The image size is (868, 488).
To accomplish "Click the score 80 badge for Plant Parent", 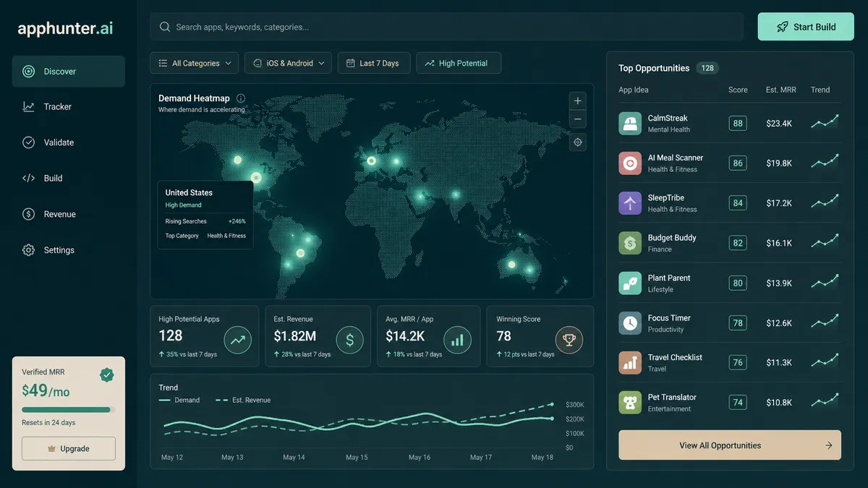I will 738,283.
